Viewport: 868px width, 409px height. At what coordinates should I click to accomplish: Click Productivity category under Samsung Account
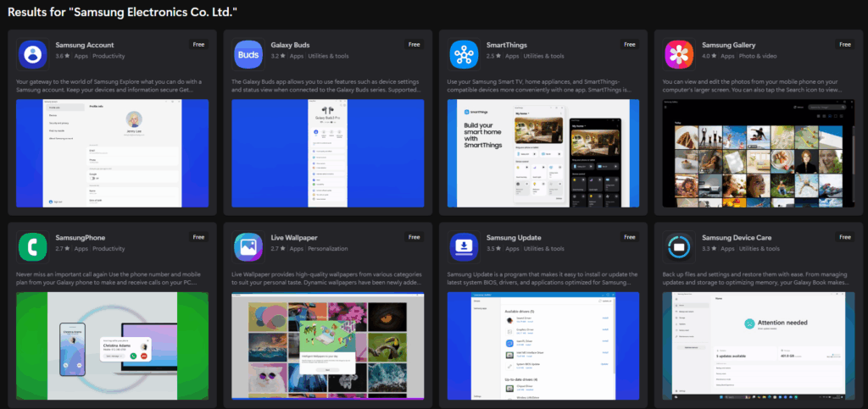click(x=108, y=56)
